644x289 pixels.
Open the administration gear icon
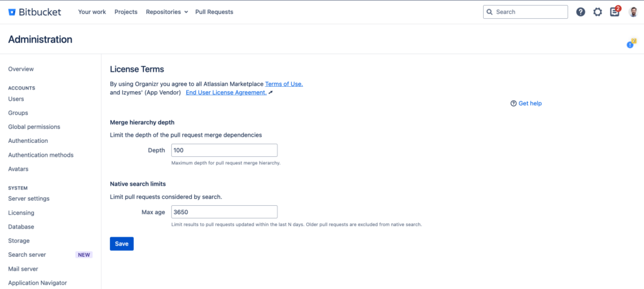(x=597, y=12)
